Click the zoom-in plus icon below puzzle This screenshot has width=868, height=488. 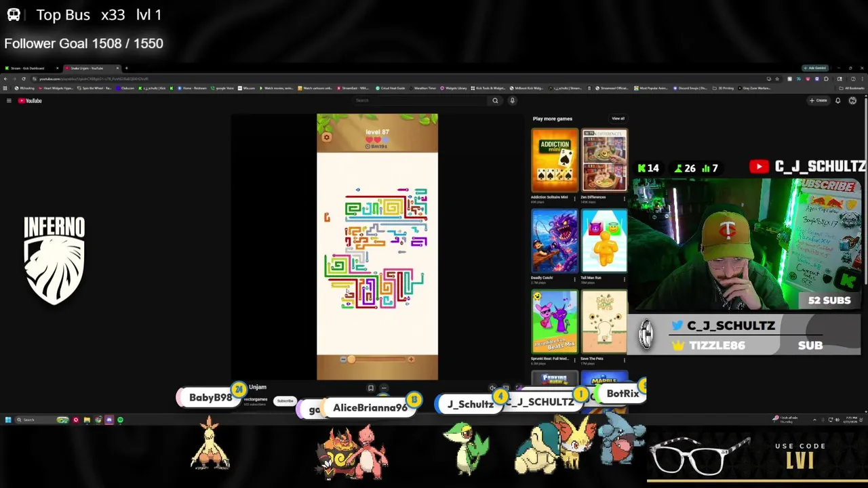click(x=411, y=359)
